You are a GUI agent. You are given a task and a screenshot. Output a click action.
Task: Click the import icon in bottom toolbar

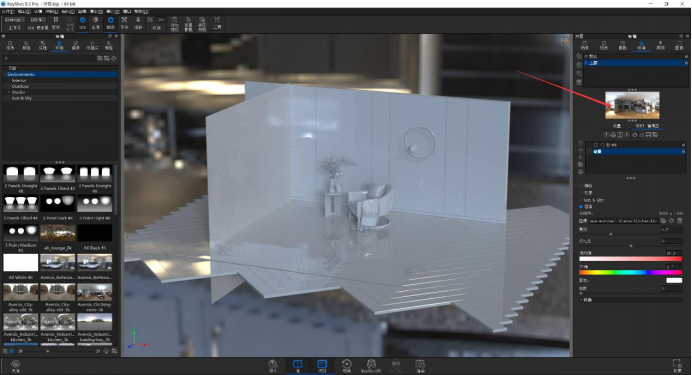(x=273, y=365)
